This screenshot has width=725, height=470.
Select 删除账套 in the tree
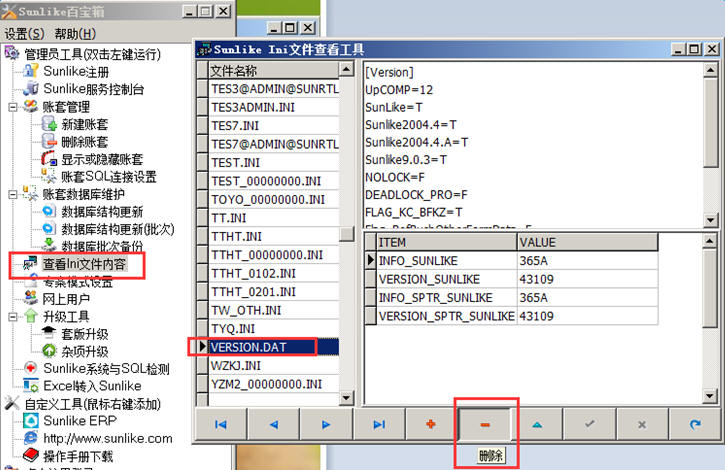[x=85, y=142]
